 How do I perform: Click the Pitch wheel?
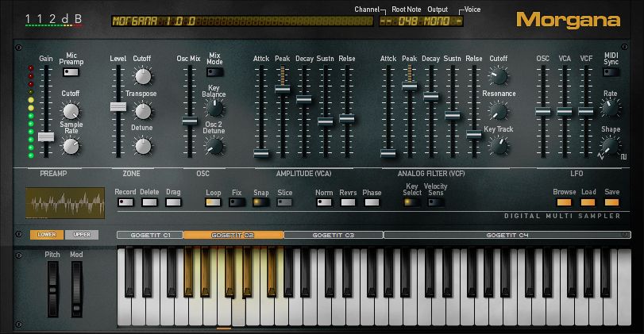pos(52,290)
